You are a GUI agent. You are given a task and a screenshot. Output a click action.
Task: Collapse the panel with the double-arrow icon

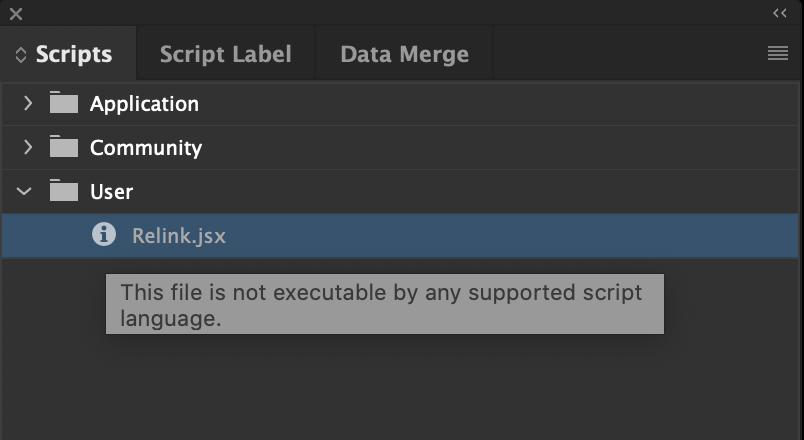780,13
